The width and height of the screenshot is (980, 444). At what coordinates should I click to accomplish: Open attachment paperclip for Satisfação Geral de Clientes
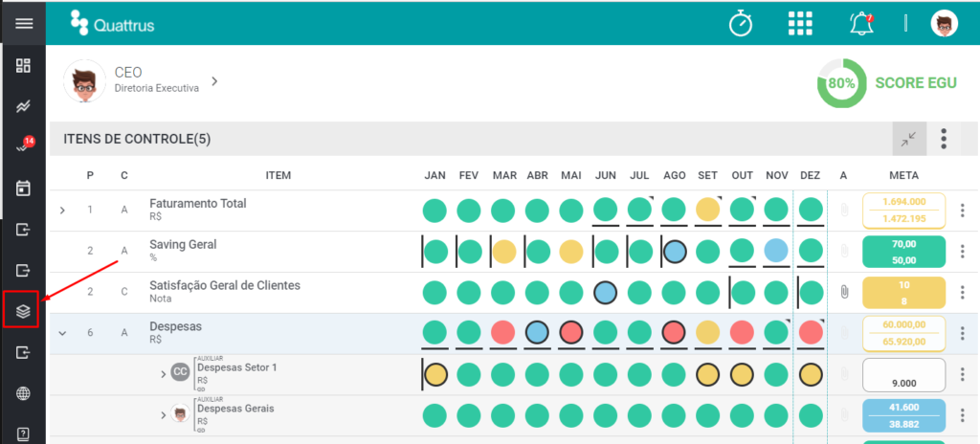[844, 292]
